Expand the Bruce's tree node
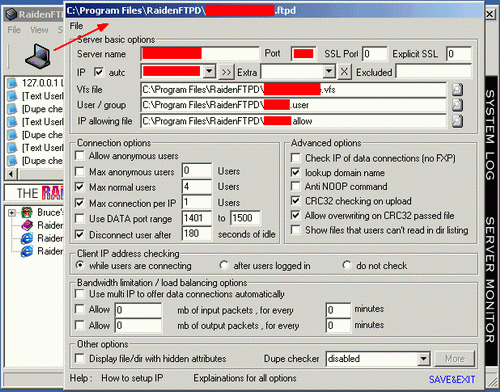The width and height of the screenshot is (500, 392). (x=12, y=213)
